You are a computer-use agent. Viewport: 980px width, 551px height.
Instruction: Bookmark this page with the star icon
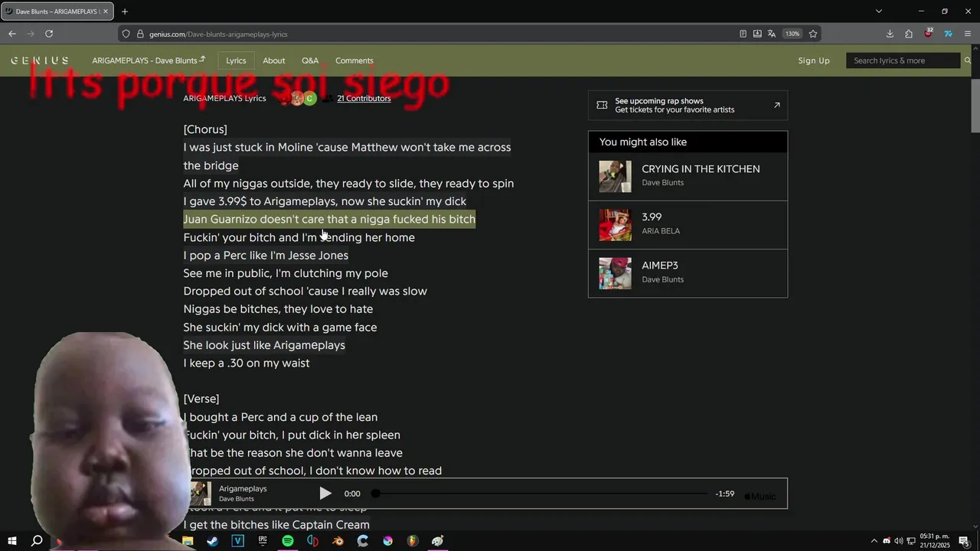813,34
